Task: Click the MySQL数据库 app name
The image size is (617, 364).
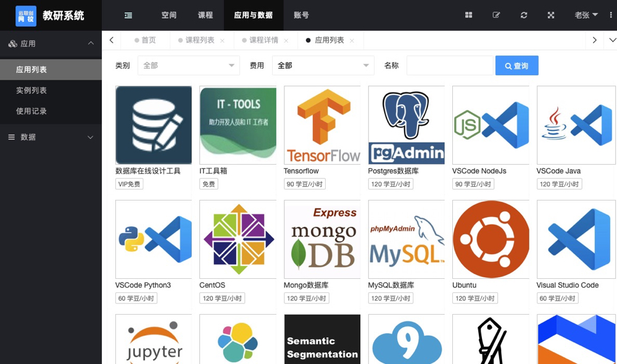Action: pyautogui.click(x=391, y=285)
